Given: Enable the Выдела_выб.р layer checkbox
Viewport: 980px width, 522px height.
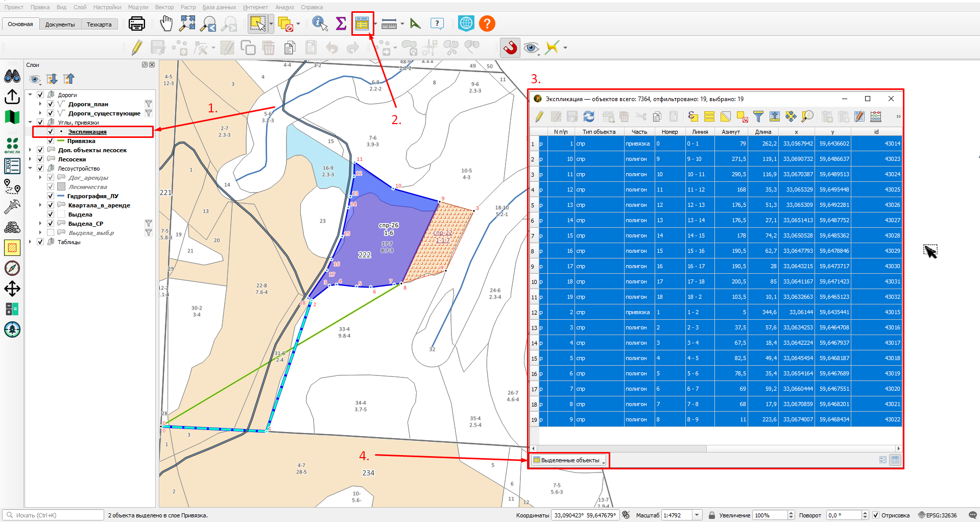Looking at the screenshot, I should coord(51,233).
